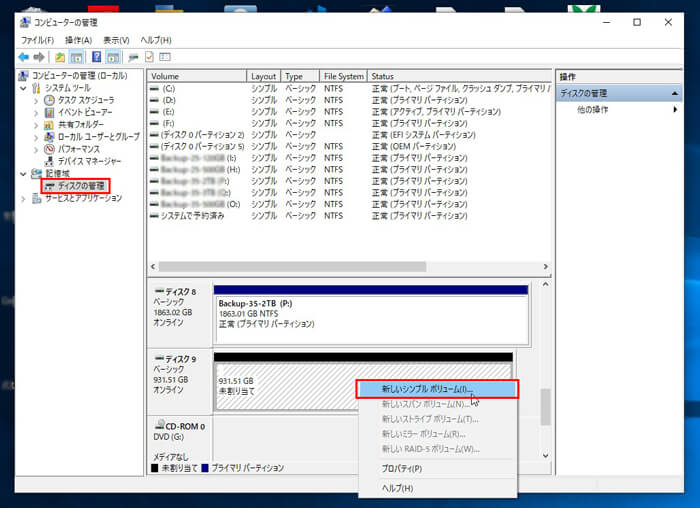Sort by the Volume column header
This screenshot has height=508, width=700.
[x=197, y=76]
